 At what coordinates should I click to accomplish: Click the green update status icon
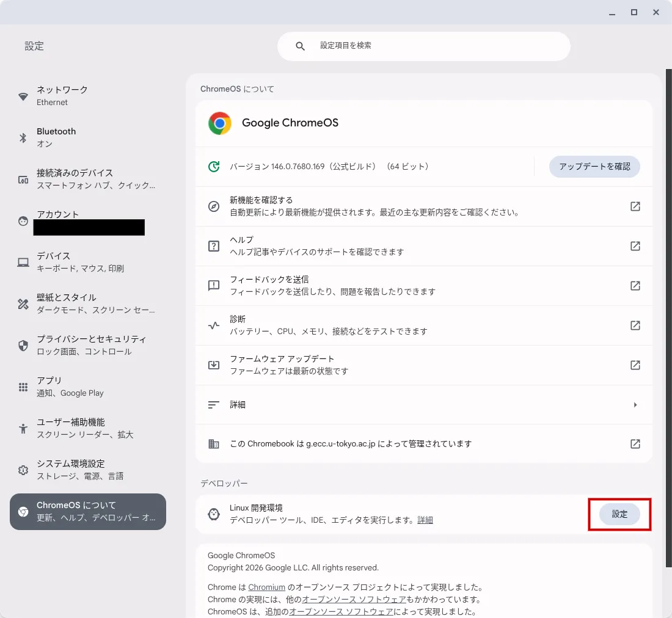coord(214,167)
